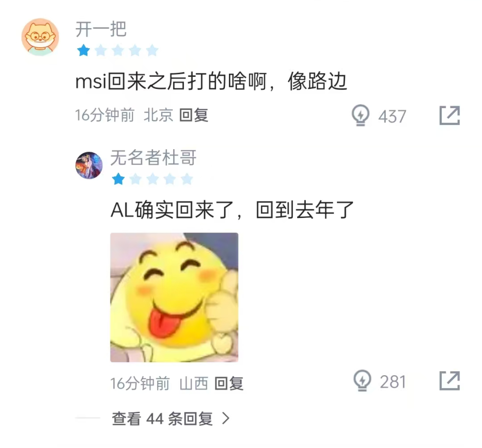Share the comment from 开一把 via share icon

click(449, 116)
